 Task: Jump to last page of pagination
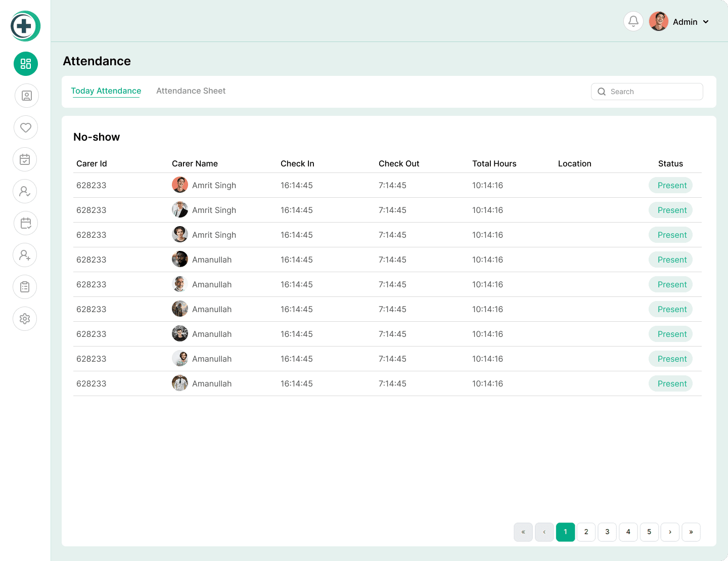(x=691, y=532)
